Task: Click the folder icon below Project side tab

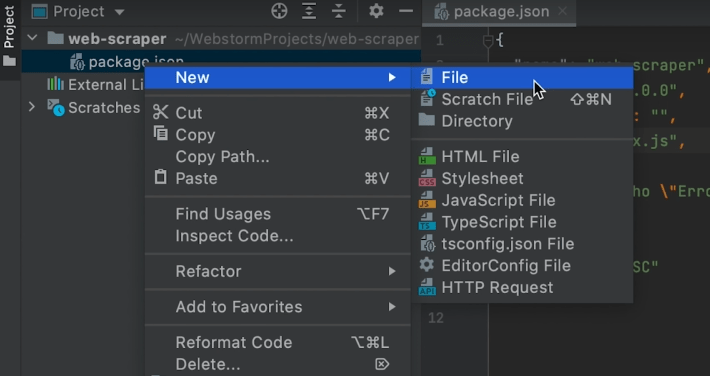Action: (x=9, y=61)
